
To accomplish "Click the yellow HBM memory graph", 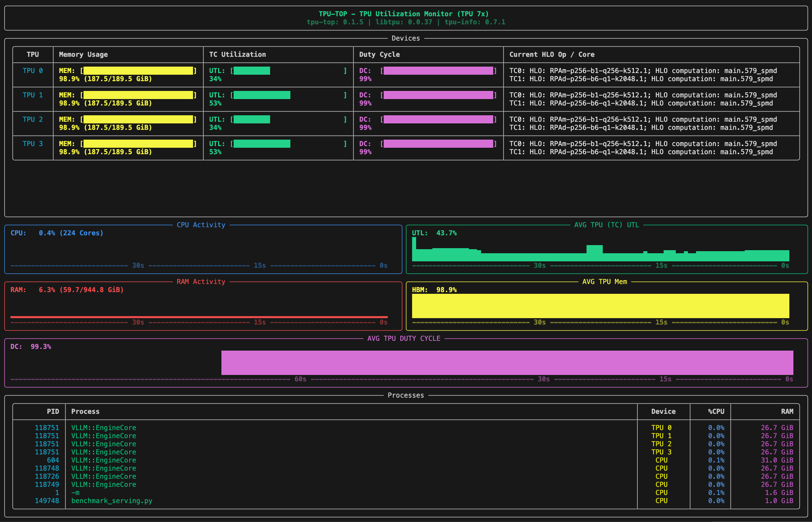I will coord(600,306).
